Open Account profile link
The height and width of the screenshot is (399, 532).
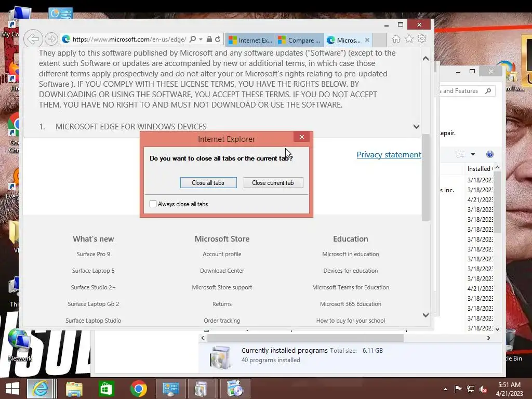(222, 254)
